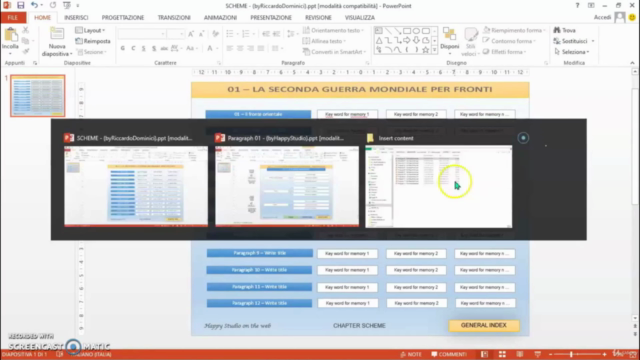640x360 pixels.
Task: Open Effetti forma effects menu
Action: (504, 52)
